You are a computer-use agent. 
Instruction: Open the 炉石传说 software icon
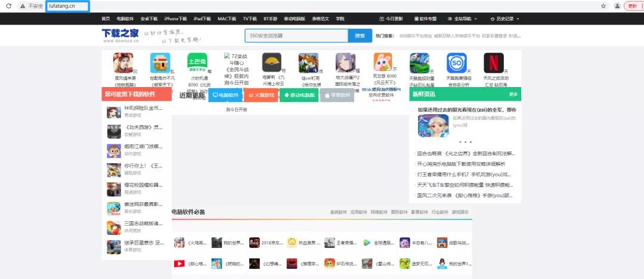tap(329, 263)
